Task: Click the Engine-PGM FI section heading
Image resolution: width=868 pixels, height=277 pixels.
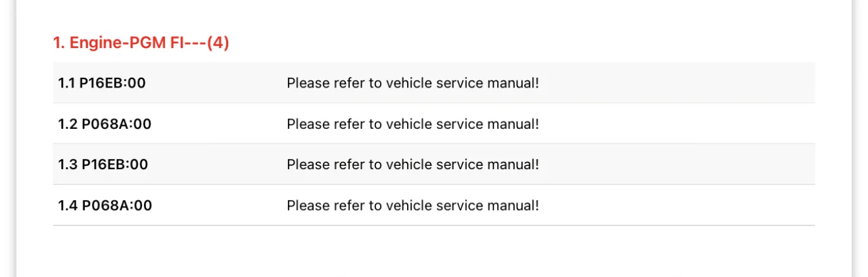Action: coord(141,43)
